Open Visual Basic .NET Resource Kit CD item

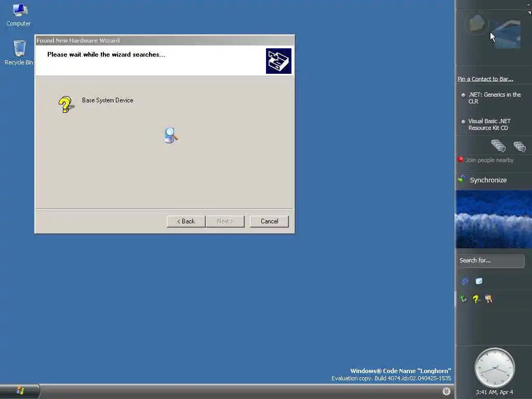point(489,125)
